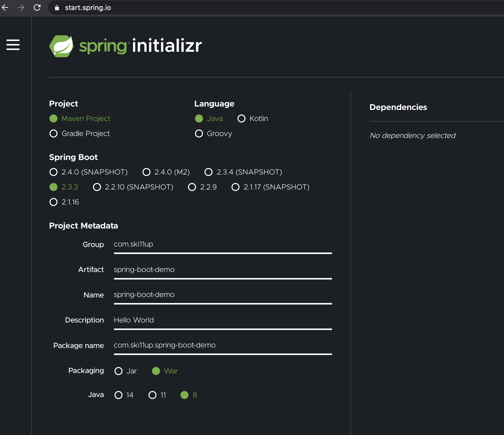504x435 pixels.
Task: Click the site lock icon
Action: (x=57, y=8)
